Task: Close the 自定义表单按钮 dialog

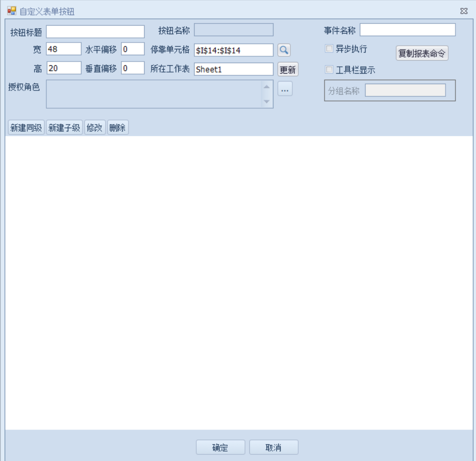Action: coord(463,11)
